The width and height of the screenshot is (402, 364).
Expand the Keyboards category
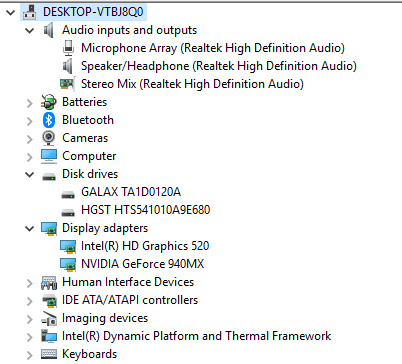click(30, 355)
